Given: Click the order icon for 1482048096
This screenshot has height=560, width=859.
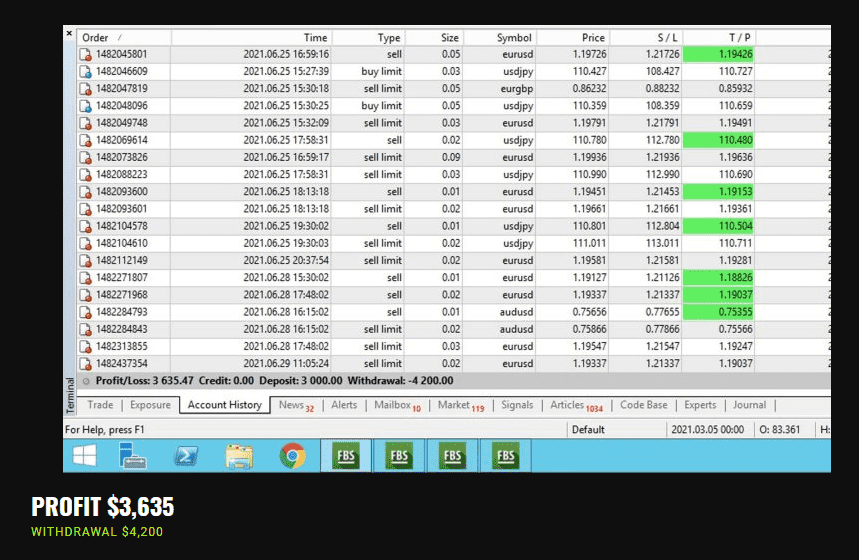Looking at the screenshot, I should (x=85, y=106).
